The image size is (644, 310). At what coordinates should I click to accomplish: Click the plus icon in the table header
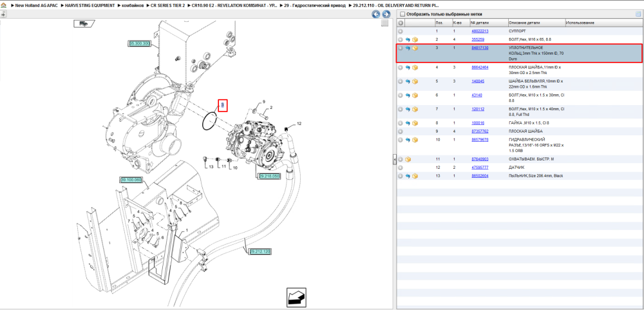coord(401,23)
